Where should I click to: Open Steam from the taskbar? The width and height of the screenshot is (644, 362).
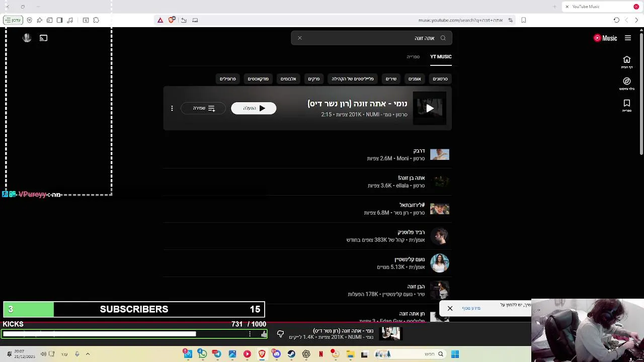click(291, 354)
